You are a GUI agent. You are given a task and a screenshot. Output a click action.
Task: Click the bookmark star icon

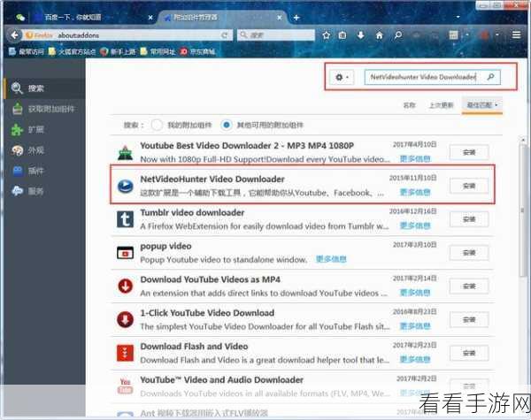[326, 35]
